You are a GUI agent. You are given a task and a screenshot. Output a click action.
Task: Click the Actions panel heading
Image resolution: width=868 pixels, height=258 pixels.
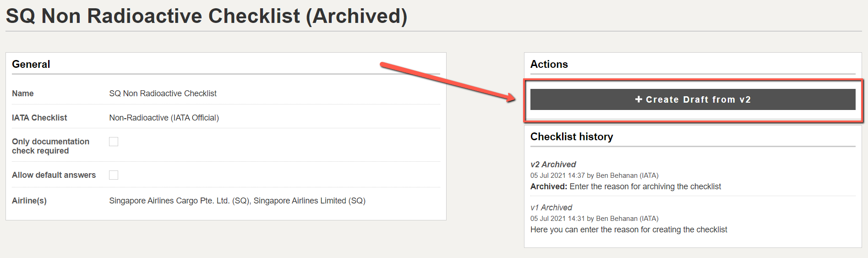(549, 64)
